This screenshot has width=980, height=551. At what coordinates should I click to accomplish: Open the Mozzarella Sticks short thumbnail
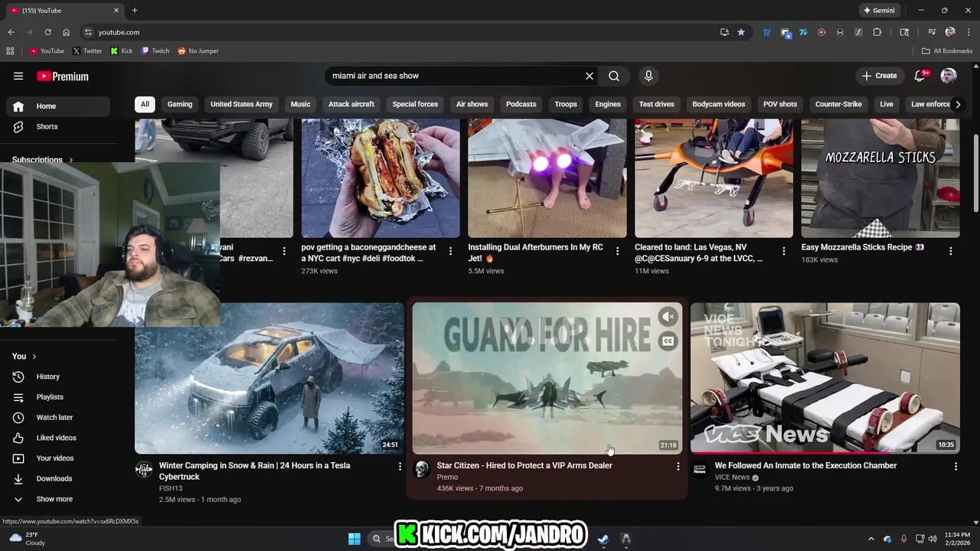click(x=880, y=178)
